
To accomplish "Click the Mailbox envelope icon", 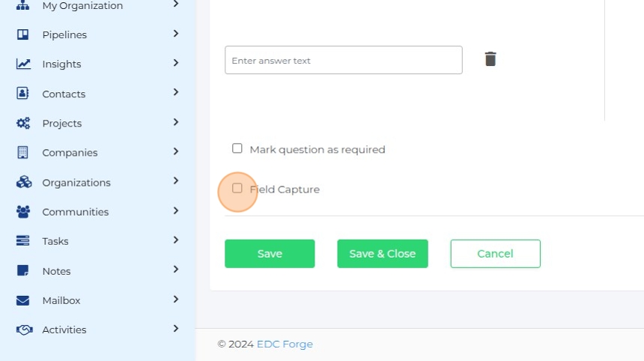I will point(23,300).
